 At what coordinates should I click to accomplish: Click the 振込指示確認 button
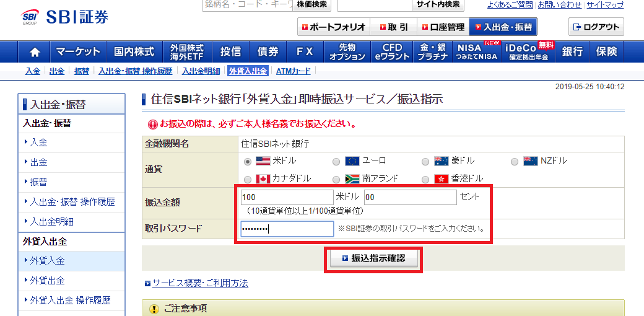pyautogui.click(x=374, y=258)
